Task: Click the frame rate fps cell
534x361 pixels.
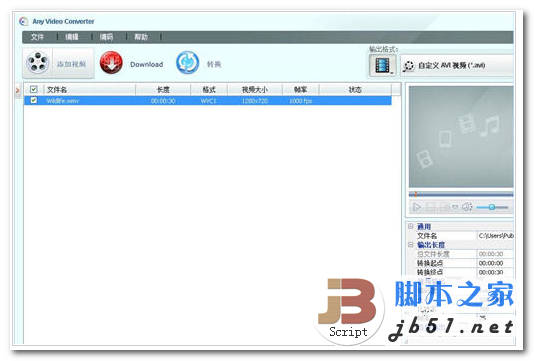Action: point(301,101)
